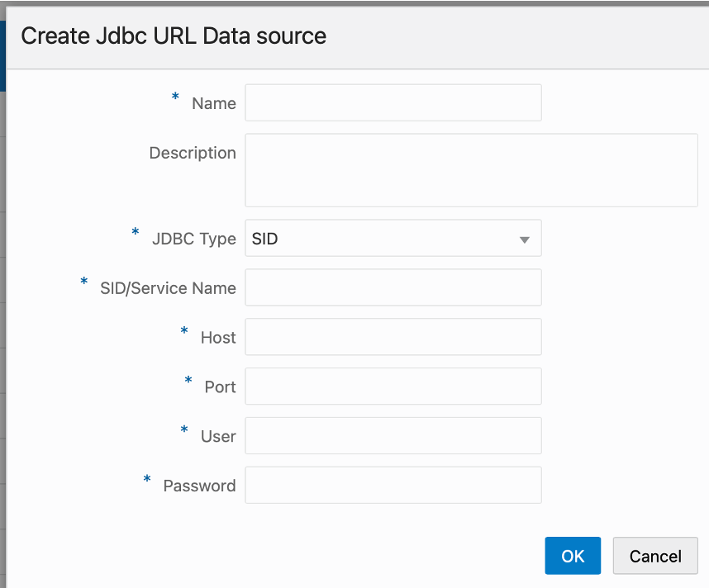Click the required asterisk beside Password

[x=147, y=480]
